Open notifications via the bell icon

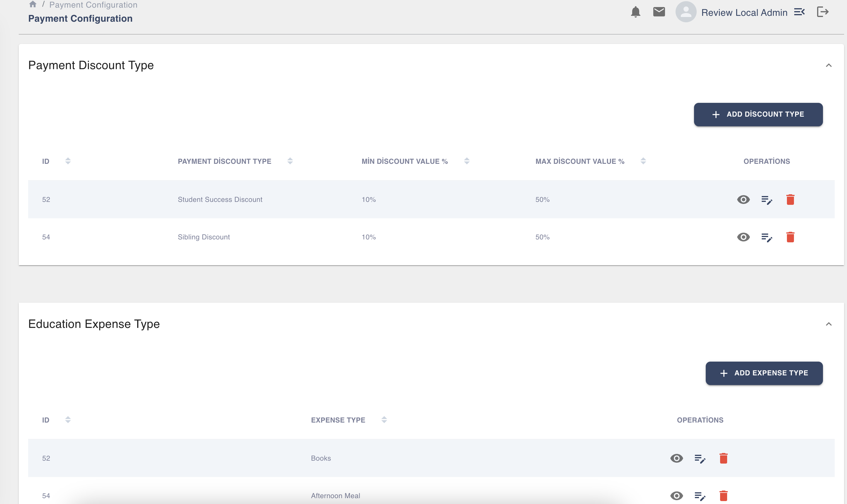[x=635, y=12]
